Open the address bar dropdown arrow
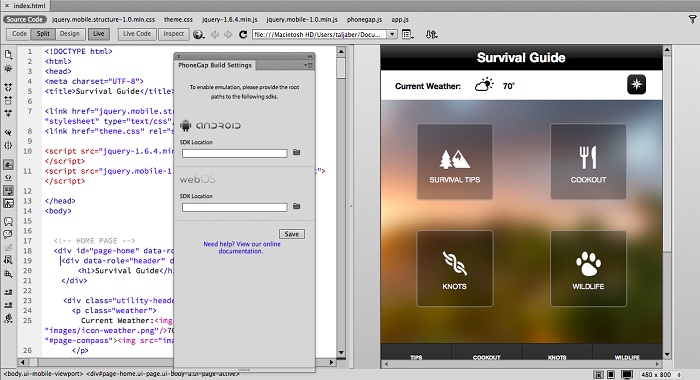Screen dimensions: 700x380 pyautogui.click(x=392, y=34)
